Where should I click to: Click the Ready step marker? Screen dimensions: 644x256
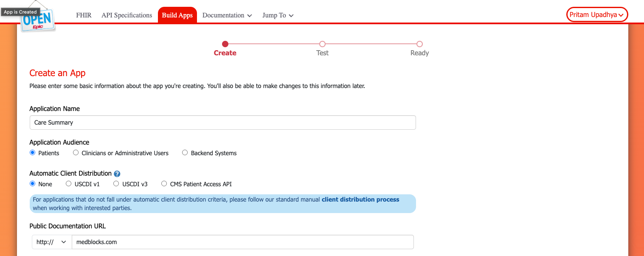[419, 44]
